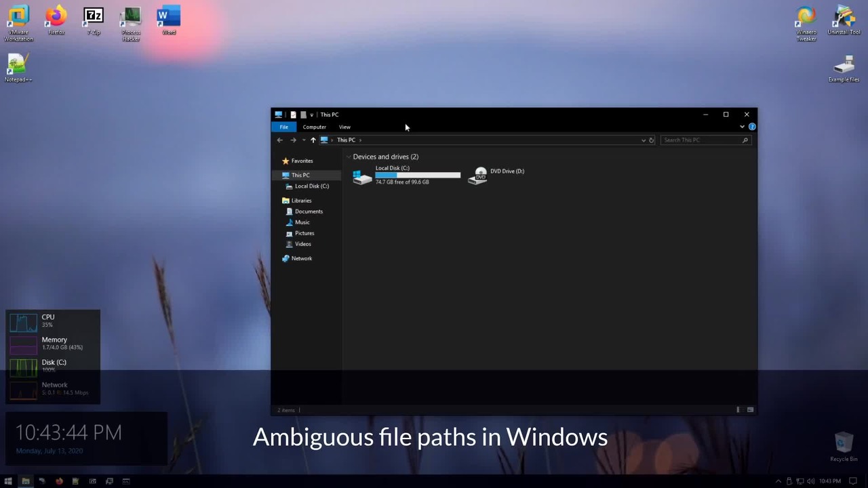Collapse the Devices and drives group
The image size is (868, 488).
[349, 157]
